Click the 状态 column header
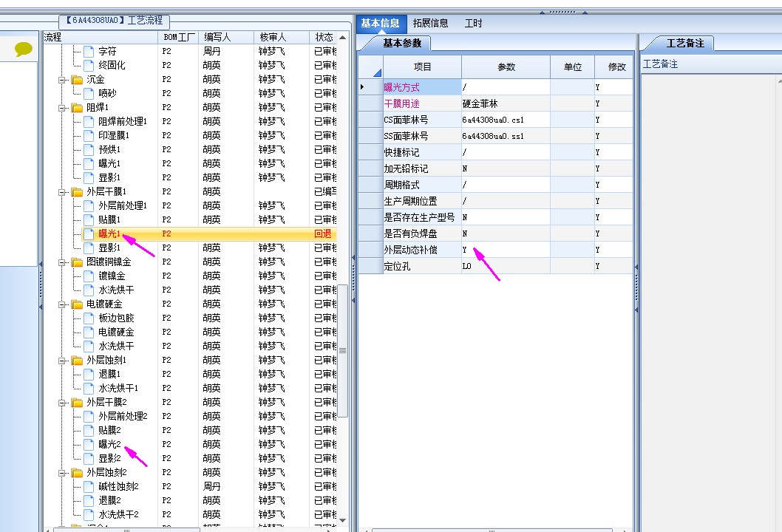 [323, 38]
